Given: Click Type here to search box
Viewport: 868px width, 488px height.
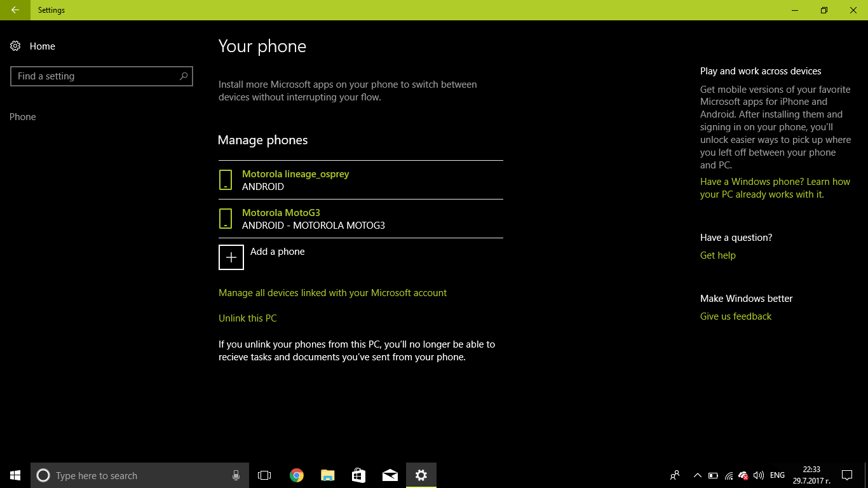Looking at the screenshot, I should tap(140, 475).
